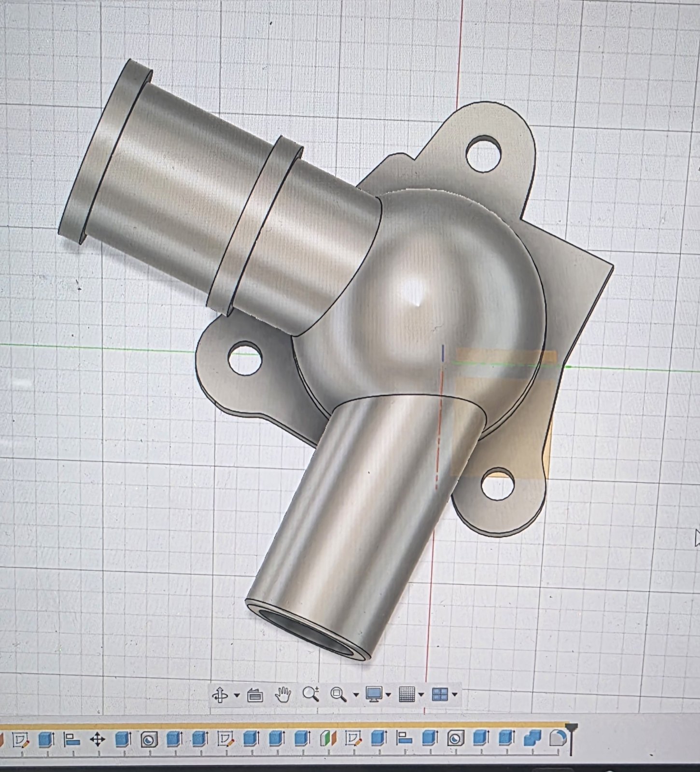This screenshot has width=700, height=772.
Task: Select the Zoom magnifier tool
Action: click(x=310, y=694)
